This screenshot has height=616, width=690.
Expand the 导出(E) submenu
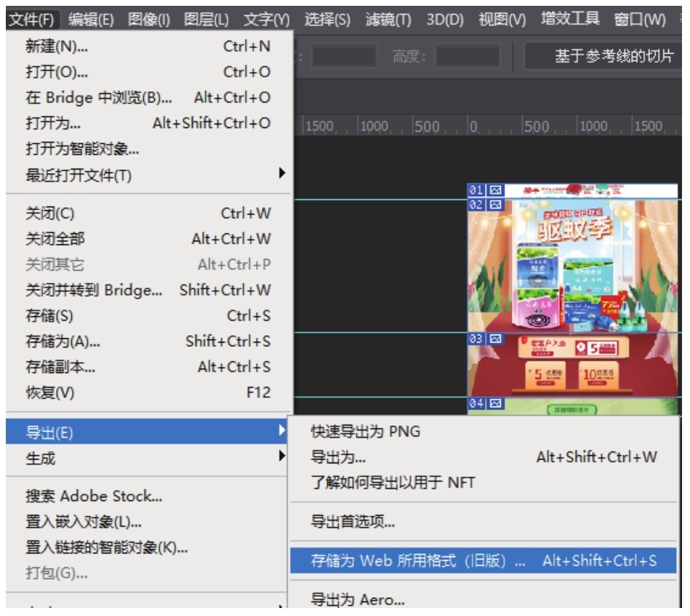[147, 431]
